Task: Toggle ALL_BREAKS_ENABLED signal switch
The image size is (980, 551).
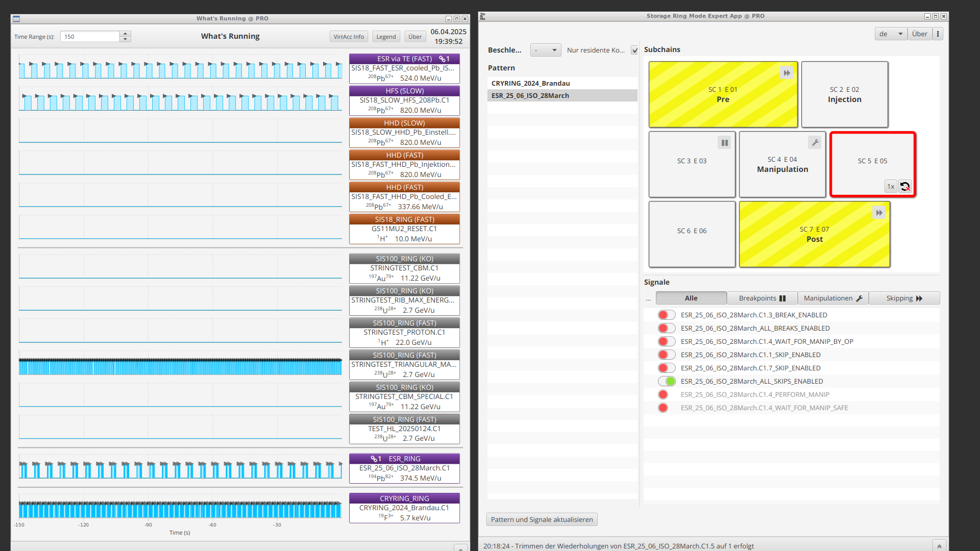Action: tap(667, 328)
